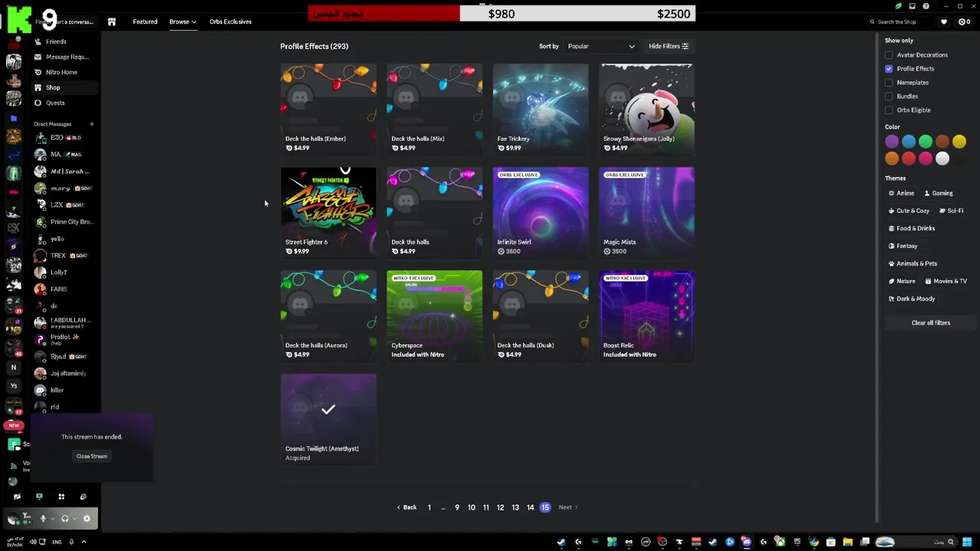
Task: Go to page 12
Action: point(500,507)
